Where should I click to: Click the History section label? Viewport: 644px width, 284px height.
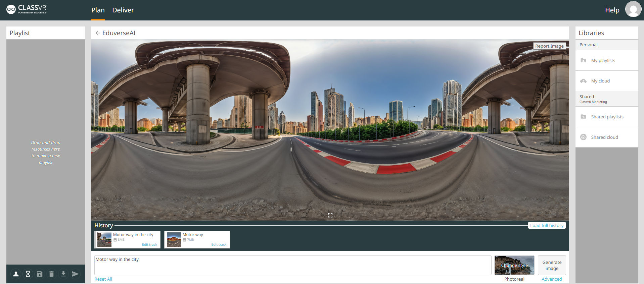point(104,225)
